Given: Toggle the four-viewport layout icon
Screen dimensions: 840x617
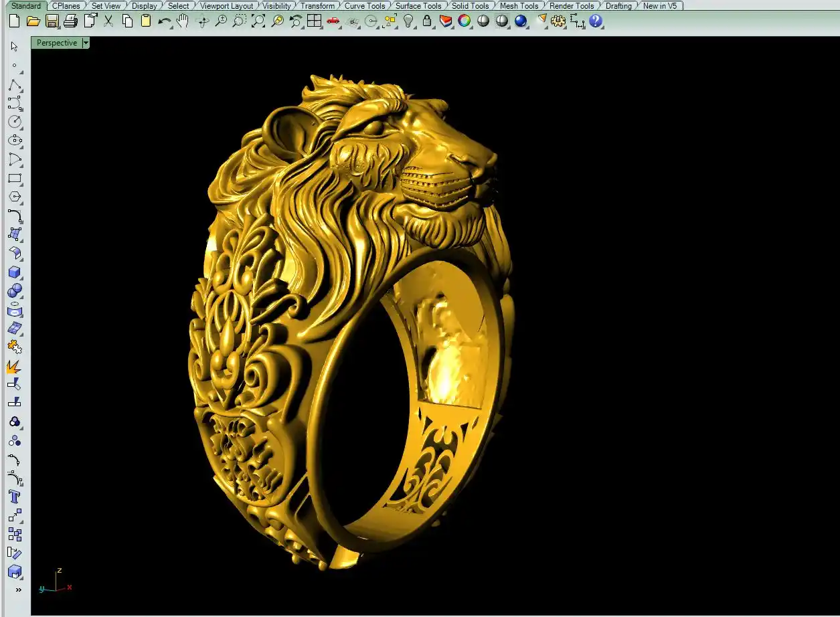Looking at the screenshot, I should 314,21.
